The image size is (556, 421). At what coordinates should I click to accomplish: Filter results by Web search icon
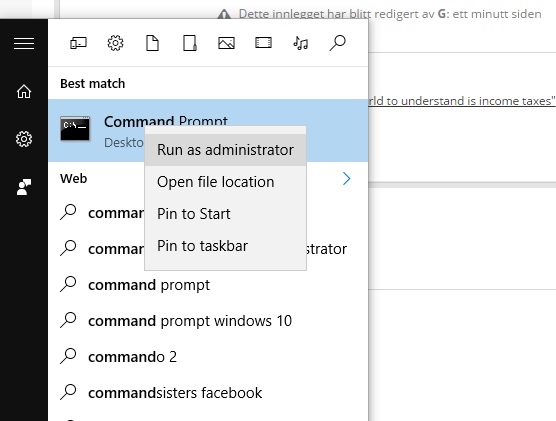coord(337,43)
